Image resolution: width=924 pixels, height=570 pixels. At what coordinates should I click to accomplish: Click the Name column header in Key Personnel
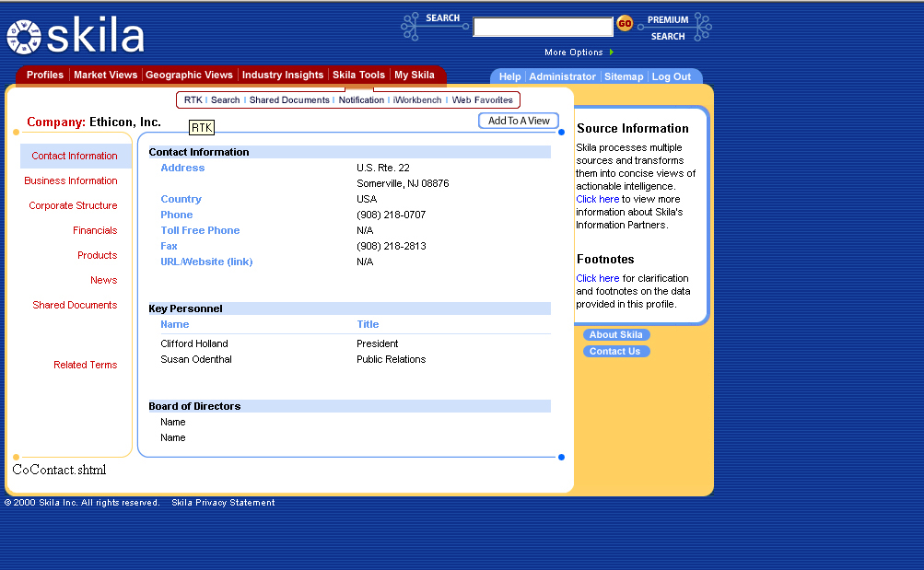tap(174, 324)
